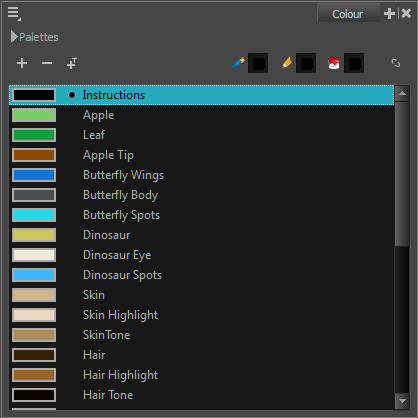This screenshot has width=418, height=418.
Task: Select the paint bucket colour icon
Action: click(334, 63)
